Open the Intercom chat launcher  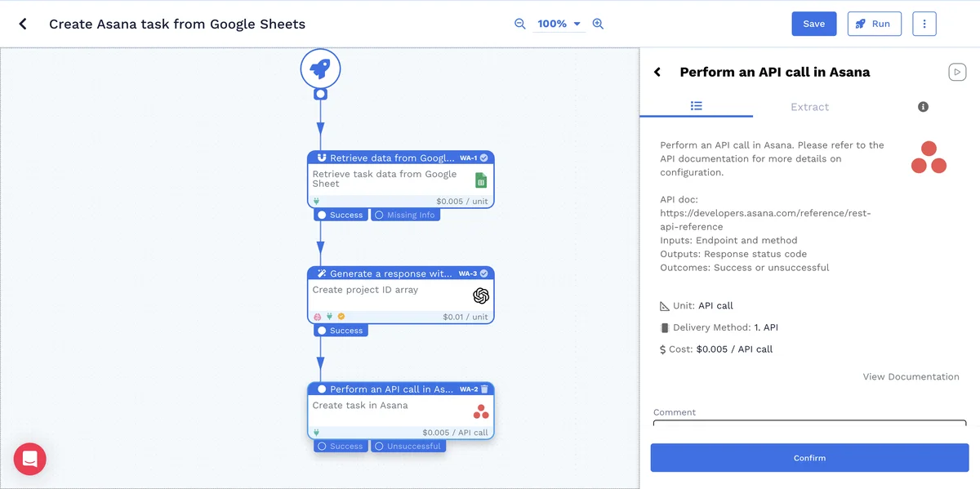point(30,459)
